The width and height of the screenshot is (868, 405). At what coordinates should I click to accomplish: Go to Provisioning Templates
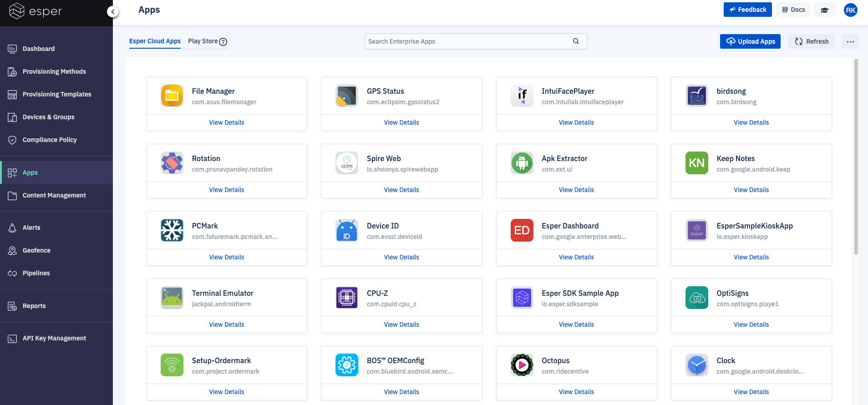tap(56, 94)
